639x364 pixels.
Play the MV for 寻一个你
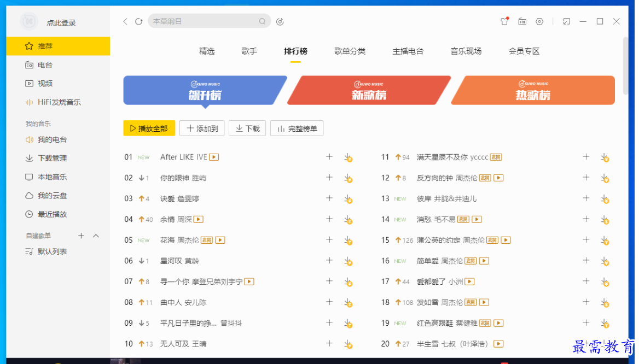[249, 282]
